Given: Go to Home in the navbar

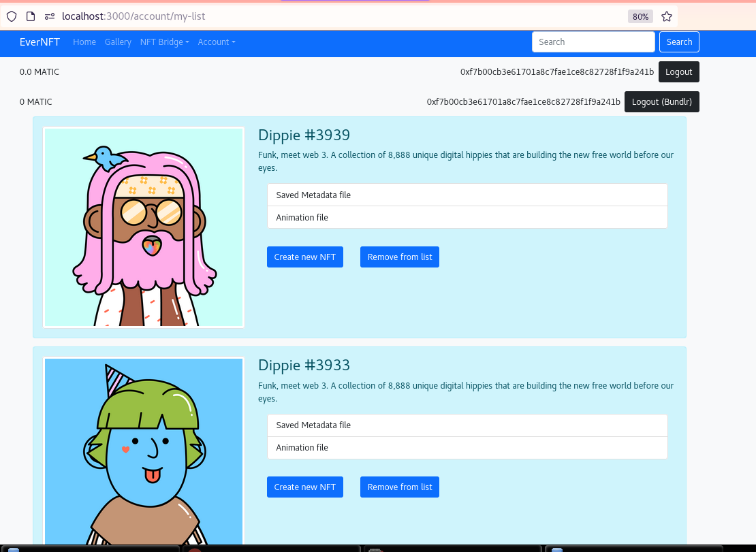Looking at the screenshot, I should [84, 42].
